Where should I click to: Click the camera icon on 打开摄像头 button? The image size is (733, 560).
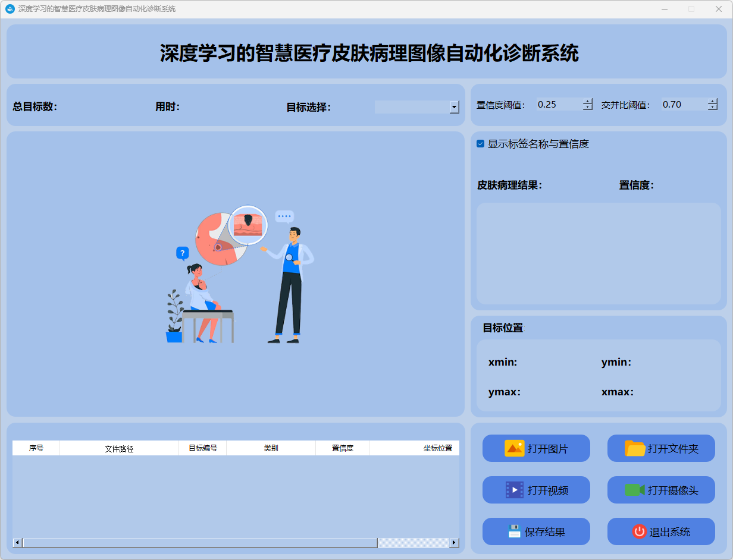click(635, 490)
